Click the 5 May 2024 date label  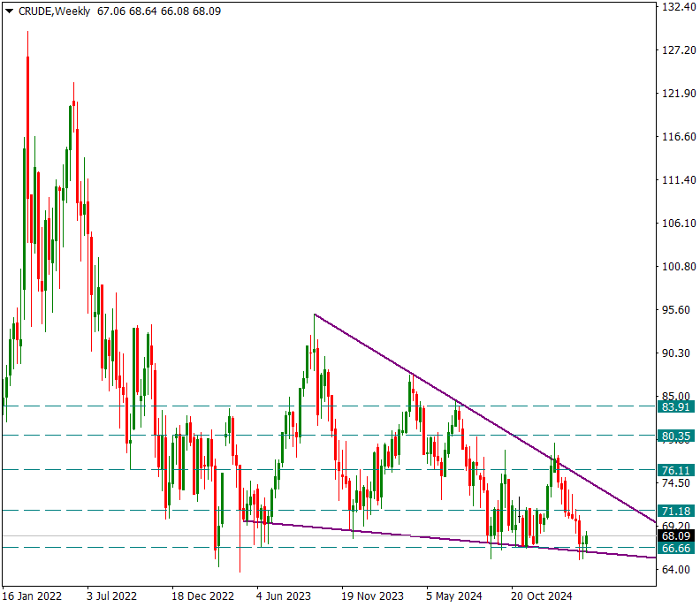pos(454,596)
